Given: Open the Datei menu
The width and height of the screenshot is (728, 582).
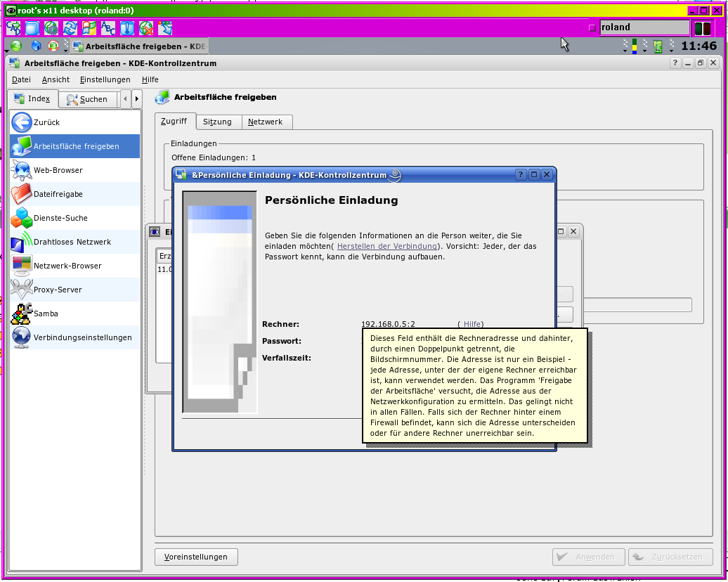Looking at the screenshot, I should pos(21,79).
